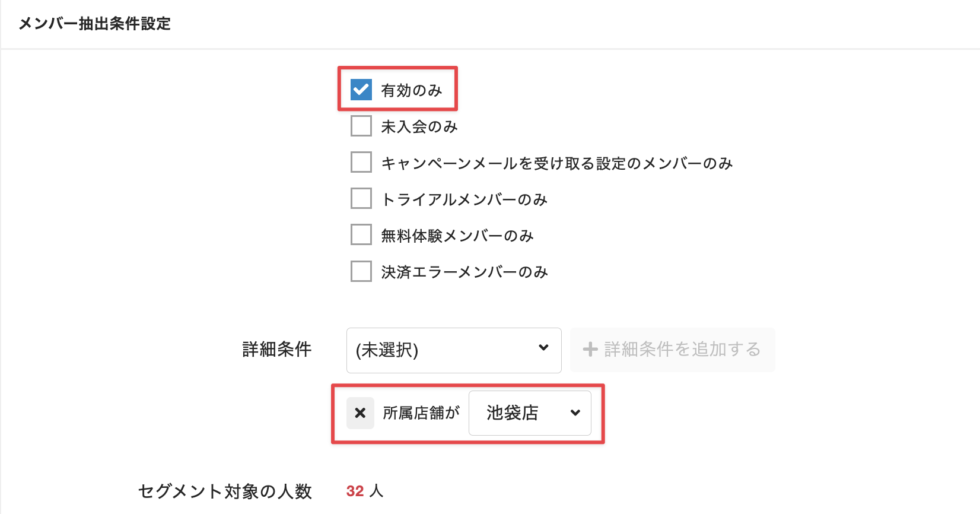
Task: Remove the 所属店舗 condition with the X icon
Action: pyautogui.click(x=360, y=413)
